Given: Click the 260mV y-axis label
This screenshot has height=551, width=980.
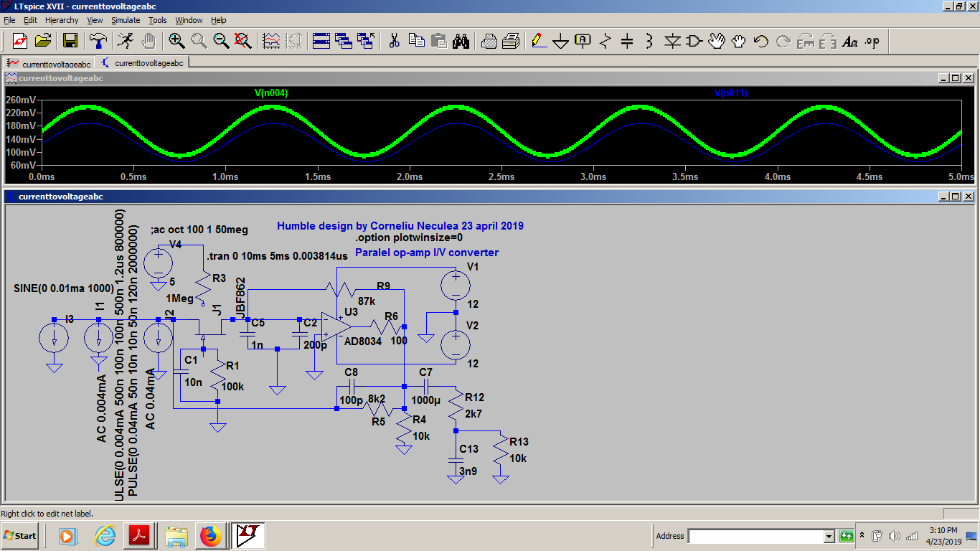Looking at the screenshot, I should click(x=20, y=100).
